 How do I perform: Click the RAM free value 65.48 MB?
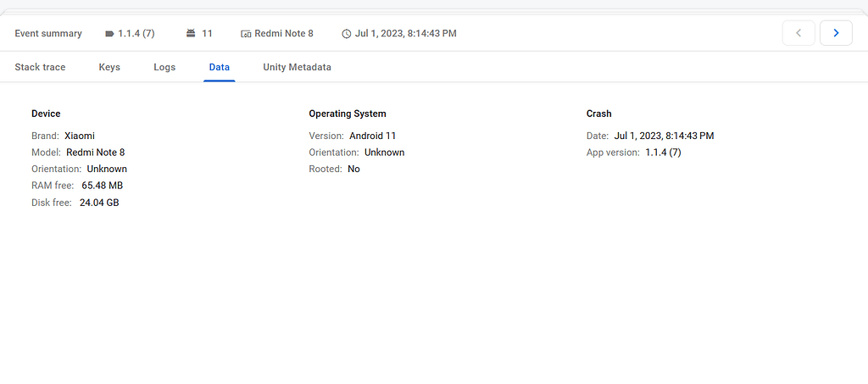[103, 186]
